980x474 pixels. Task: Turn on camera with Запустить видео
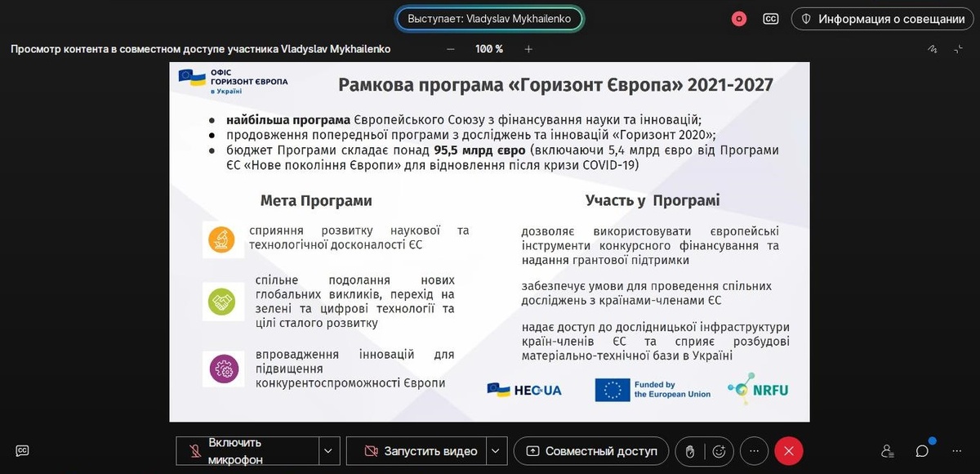click(416, 451)
